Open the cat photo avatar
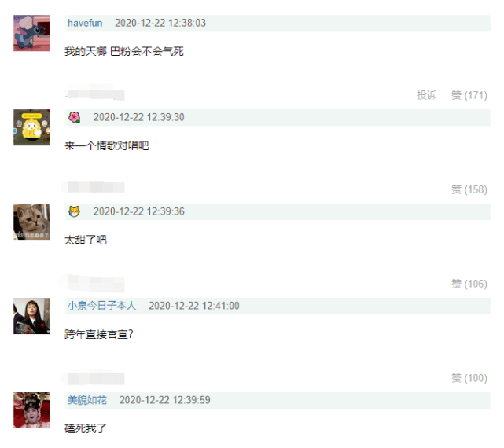 click(31, 222)
